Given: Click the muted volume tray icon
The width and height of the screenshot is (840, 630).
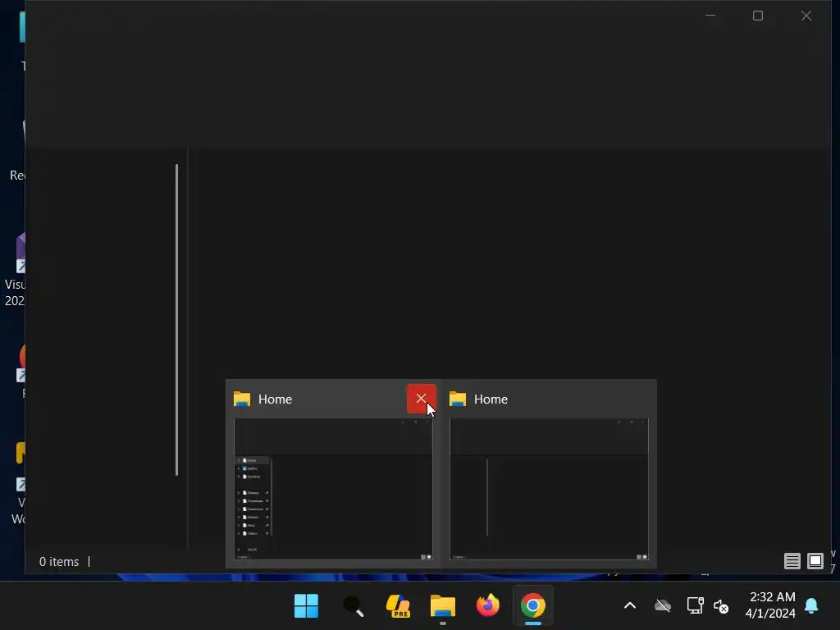Looking at the screenshot, I should [x=721, y=606].
